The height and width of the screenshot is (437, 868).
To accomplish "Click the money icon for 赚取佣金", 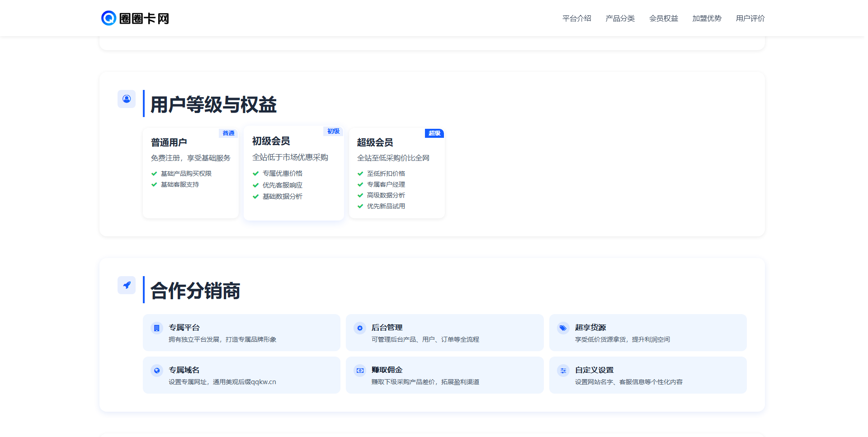I will [x=360, y=370].
